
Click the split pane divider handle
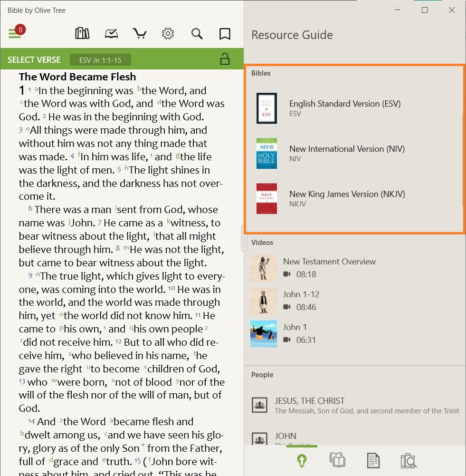coord(244,238)
